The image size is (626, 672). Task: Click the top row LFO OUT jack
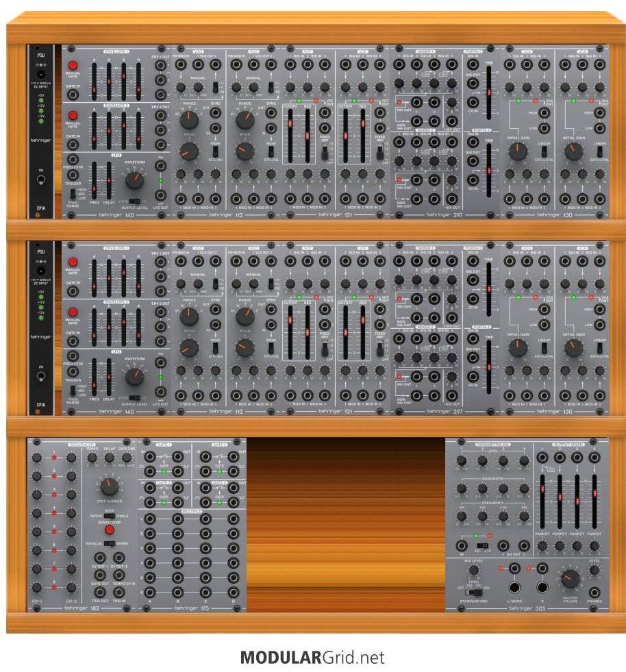(x=161, y=195)
